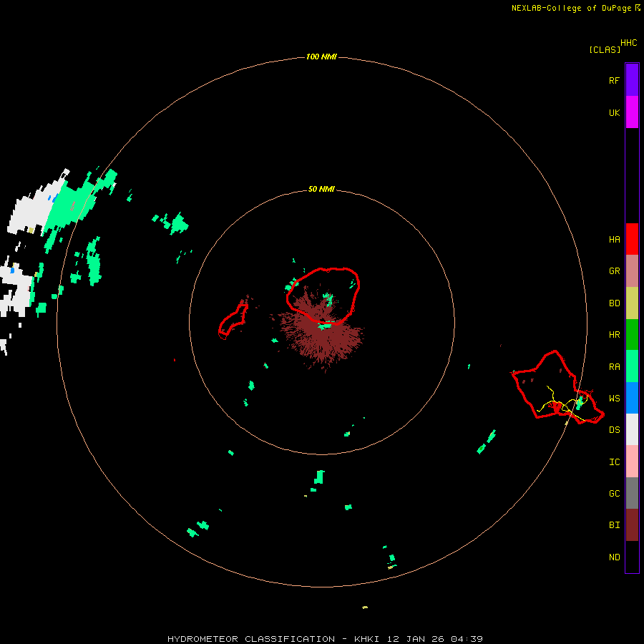Click the WS legend label
Viewport: 644px width, 644px height.
coord(614,398)
